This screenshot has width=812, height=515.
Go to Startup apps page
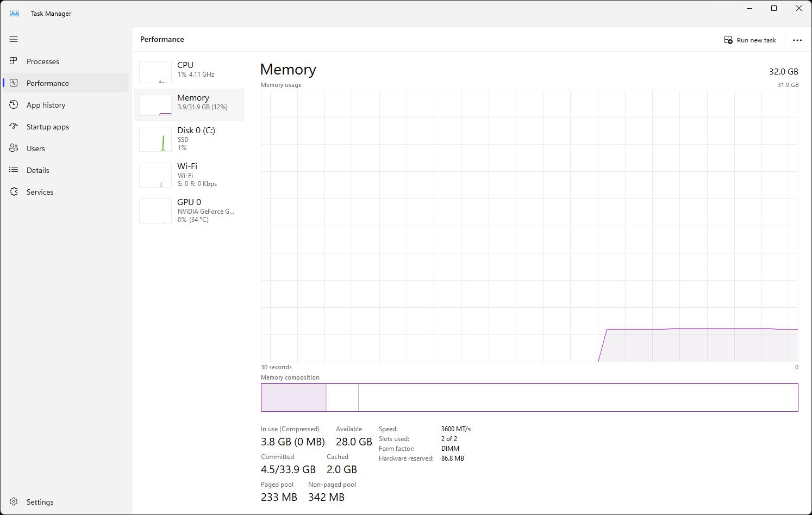pyautogui.click(x=66, y=127)
